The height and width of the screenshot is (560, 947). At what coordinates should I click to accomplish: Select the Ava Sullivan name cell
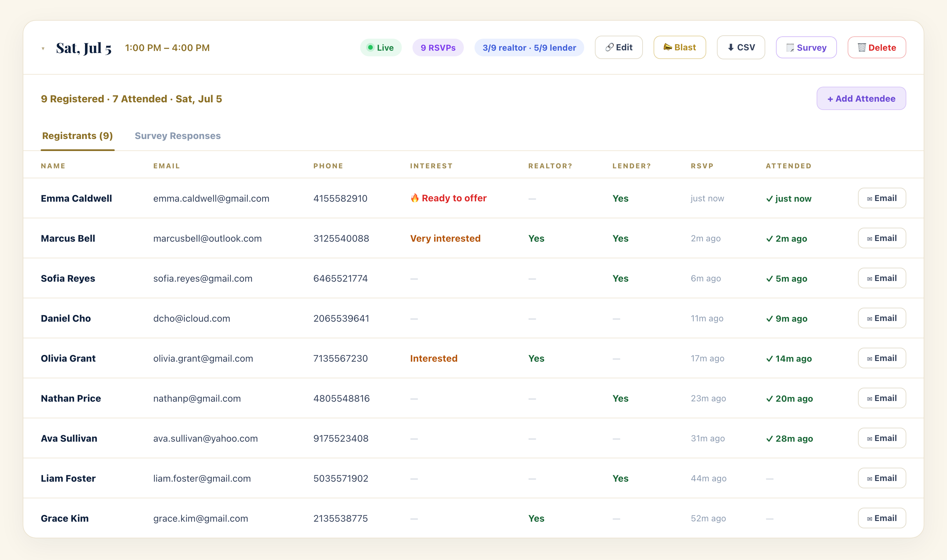[69, 438]
